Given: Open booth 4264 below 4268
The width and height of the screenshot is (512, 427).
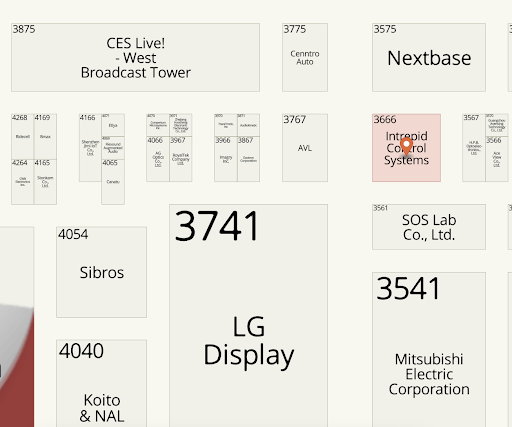Looking at the screenshot, I should click(x=22, y=182).
